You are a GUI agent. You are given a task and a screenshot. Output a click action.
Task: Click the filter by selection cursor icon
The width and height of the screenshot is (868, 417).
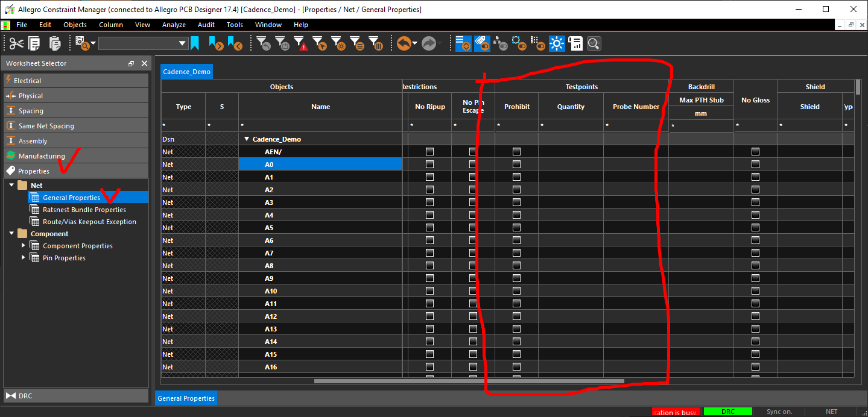pos(319,43)
